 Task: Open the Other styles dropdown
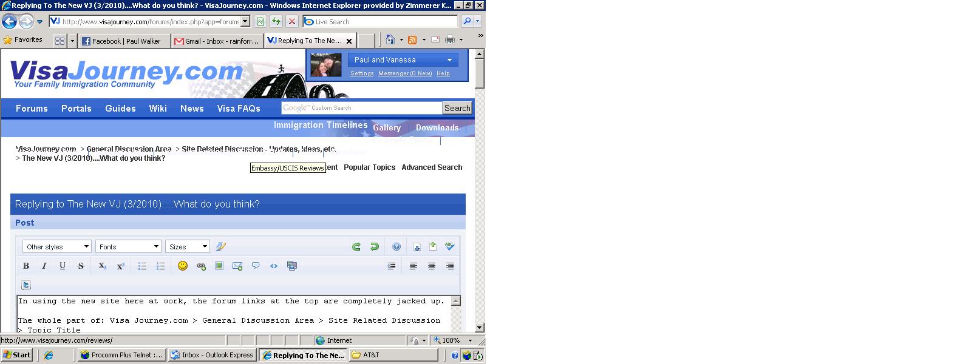point(56,246)
